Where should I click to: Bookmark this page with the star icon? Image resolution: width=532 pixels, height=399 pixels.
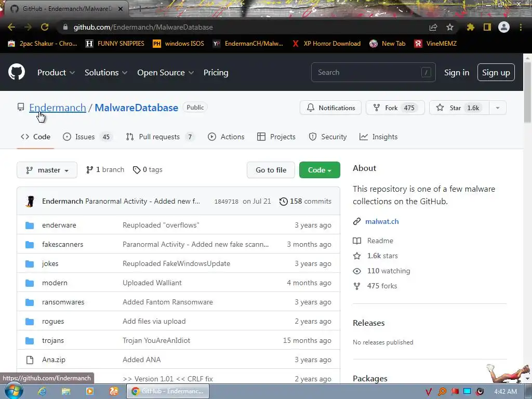450,27
